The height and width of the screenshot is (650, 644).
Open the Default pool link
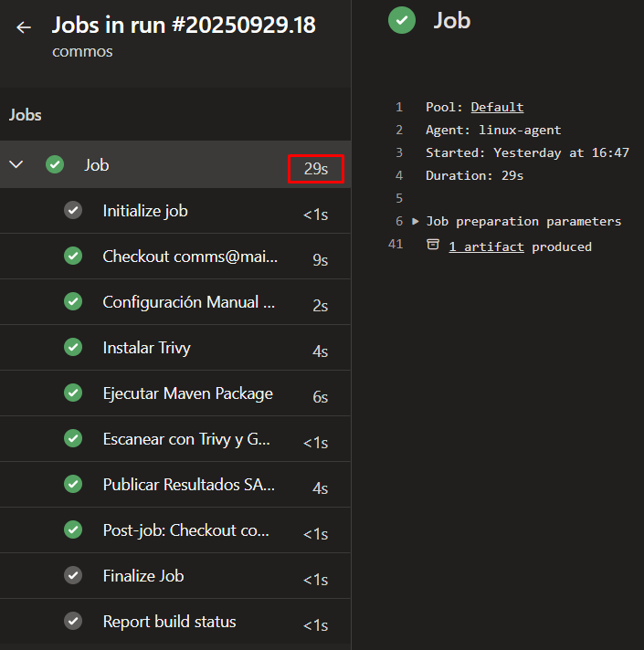pyautogui.click(x=497, y=107)
